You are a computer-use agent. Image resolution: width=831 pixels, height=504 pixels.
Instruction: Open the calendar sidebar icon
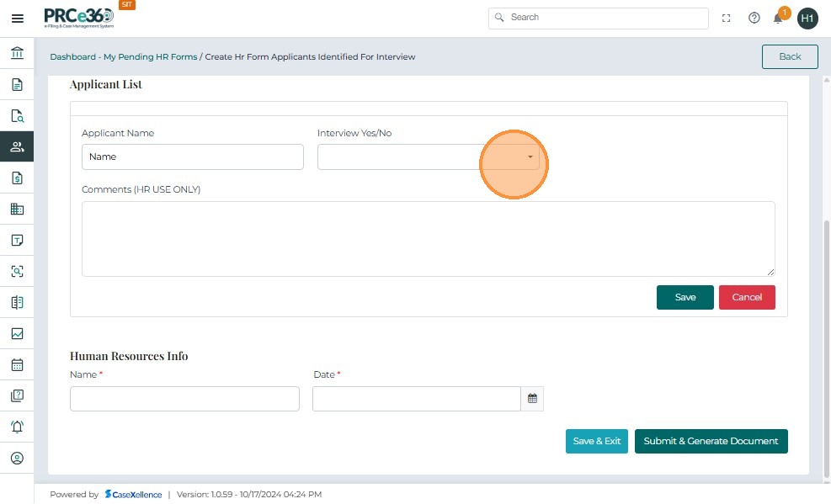tap(17, 365)
